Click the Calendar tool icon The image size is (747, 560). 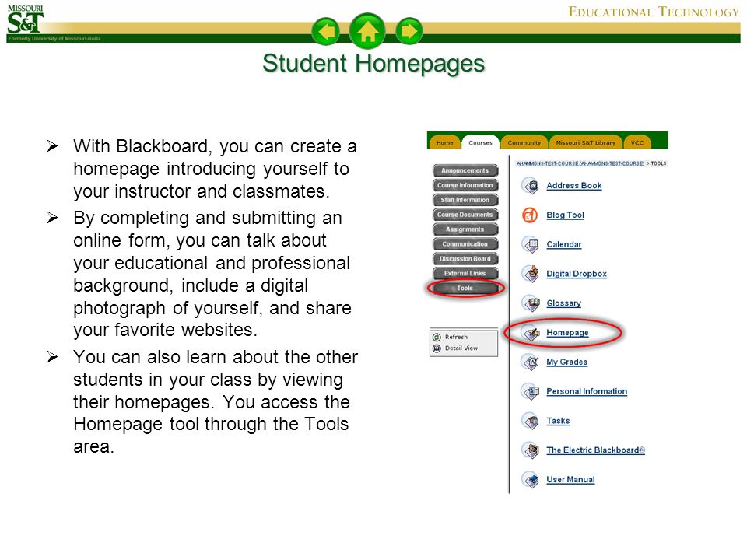pyautogui.click(x=530, y=244)
